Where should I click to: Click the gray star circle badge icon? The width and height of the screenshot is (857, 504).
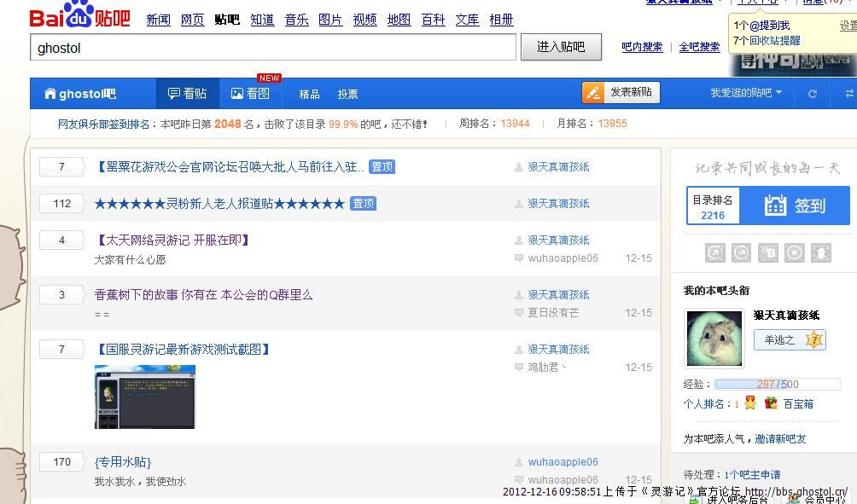coord(795,252)
